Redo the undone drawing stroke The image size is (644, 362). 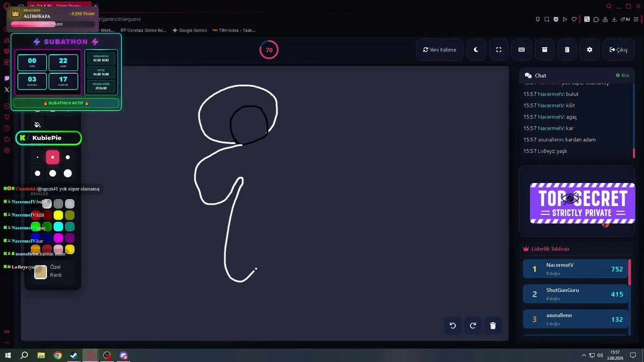coord(473,325)
